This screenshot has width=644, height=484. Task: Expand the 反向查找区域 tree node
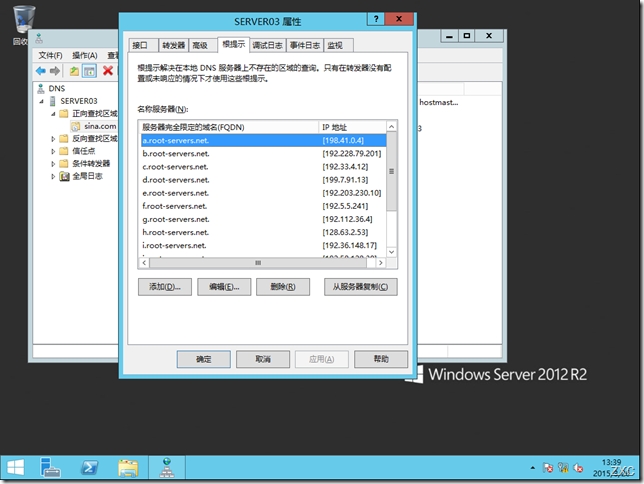pyautogui.click(x=53, y=139)
